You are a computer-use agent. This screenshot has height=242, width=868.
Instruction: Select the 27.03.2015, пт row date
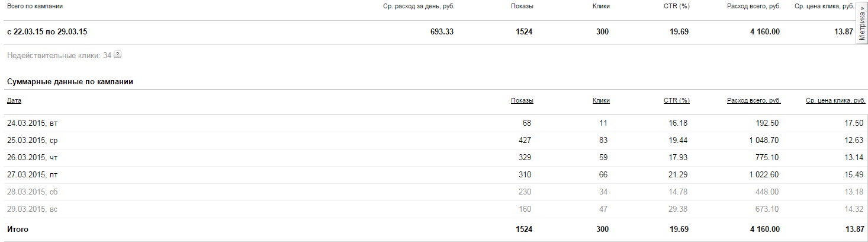(x=32, y=175)
